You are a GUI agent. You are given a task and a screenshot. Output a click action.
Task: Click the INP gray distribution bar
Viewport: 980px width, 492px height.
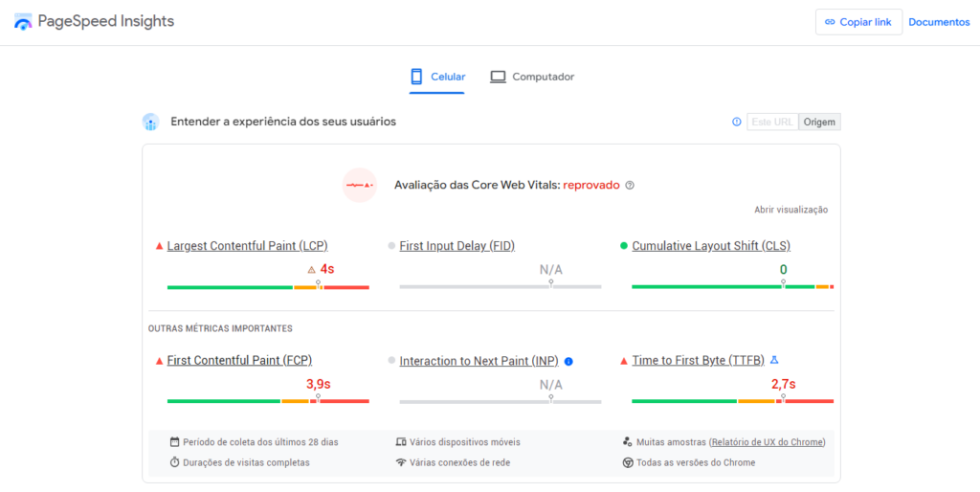[501, 401]
